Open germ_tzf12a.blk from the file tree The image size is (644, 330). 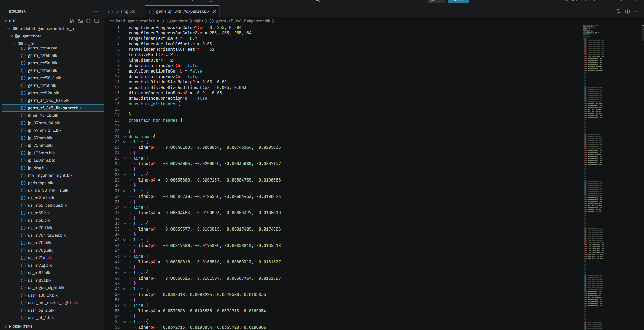tap(53, 93)
